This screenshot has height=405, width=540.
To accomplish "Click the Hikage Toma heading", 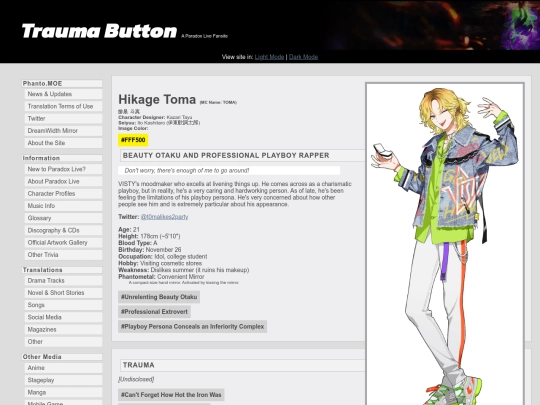I will pos(157,100).
